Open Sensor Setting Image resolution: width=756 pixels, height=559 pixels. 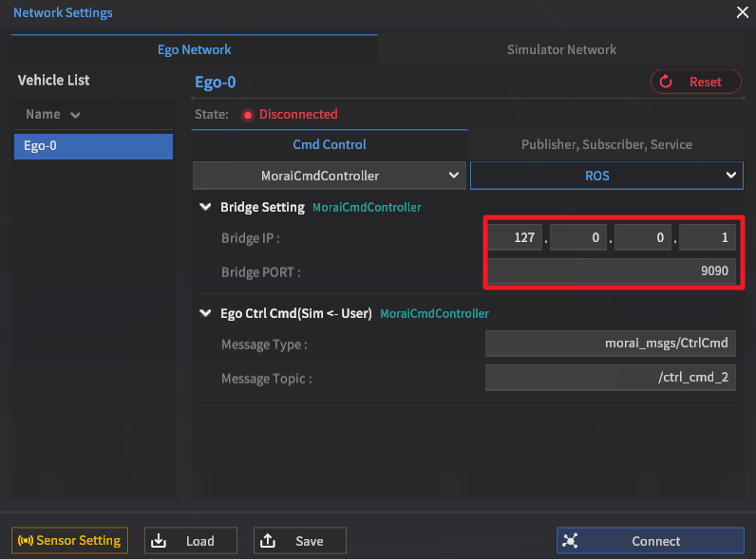68,541
